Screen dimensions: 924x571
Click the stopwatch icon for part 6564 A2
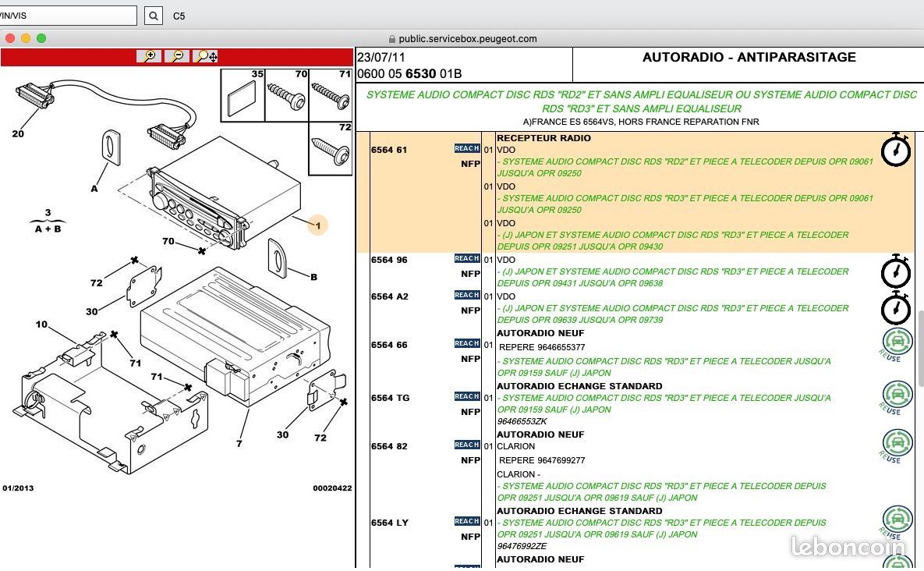point(896,307)
